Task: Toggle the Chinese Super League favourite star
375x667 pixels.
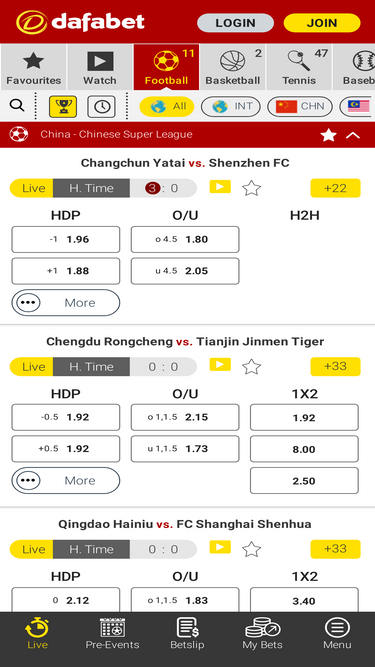Action: click(x=328, y=135)
